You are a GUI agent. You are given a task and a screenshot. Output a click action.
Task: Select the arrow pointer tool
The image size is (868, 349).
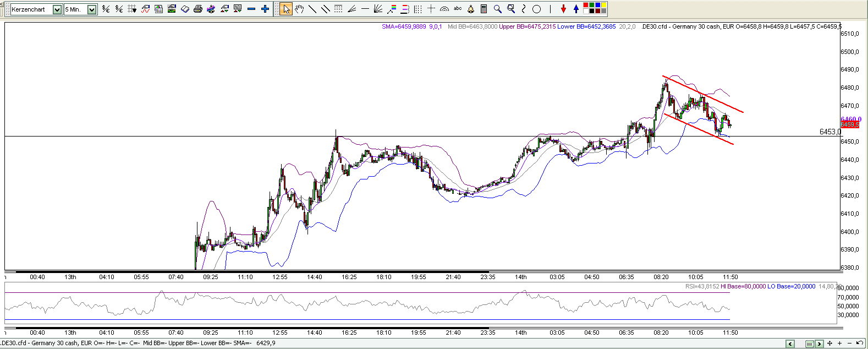point(286,9)
